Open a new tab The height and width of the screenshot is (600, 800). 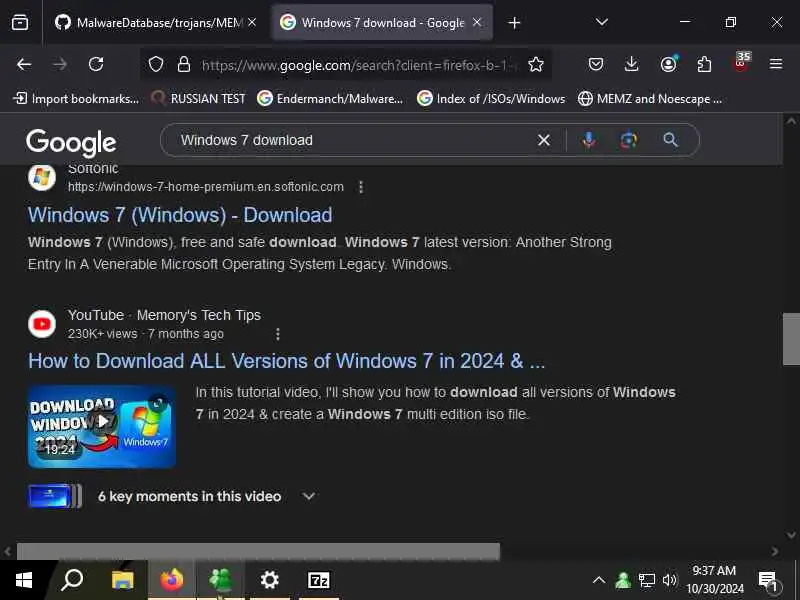(x=514, y=22)
